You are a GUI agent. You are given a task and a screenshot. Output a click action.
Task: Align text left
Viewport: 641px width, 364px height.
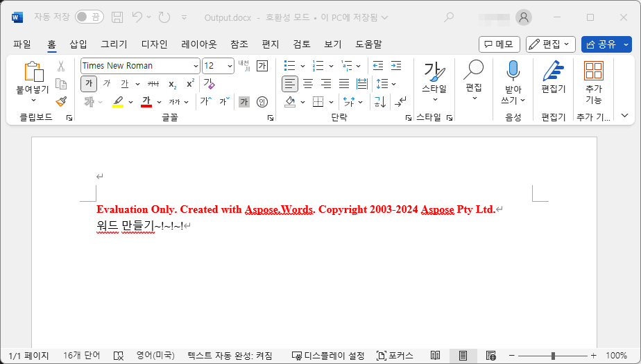coord(290,84)
